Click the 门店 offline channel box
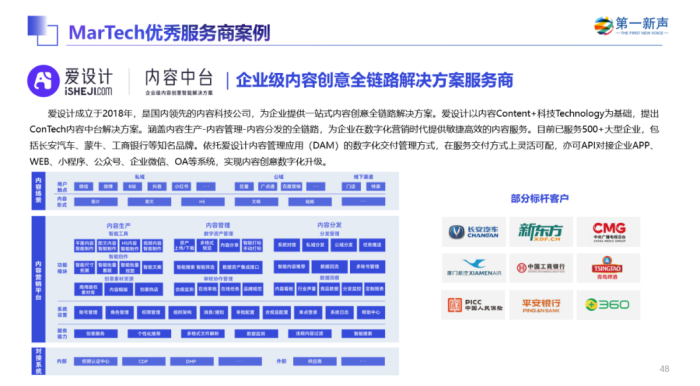The width and height of the screenshot is (700, 386). (x=351, y=187)
